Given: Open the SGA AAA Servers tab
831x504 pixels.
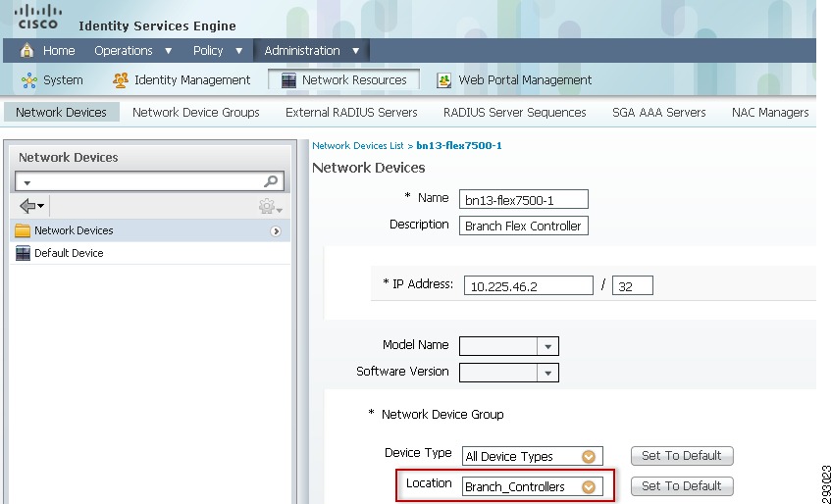Looking at the screenshot, I should coord(658,112).
